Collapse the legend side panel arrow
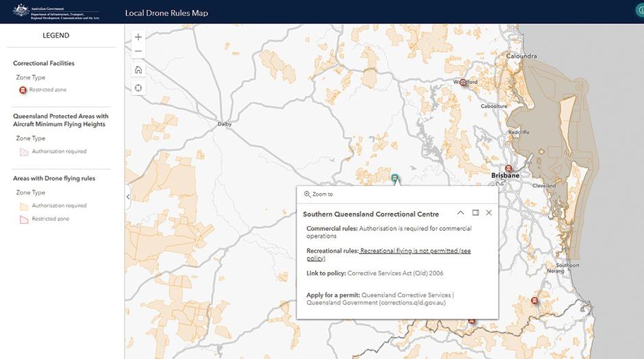This screenshot has width=644, height=359. tap(127, 197)
